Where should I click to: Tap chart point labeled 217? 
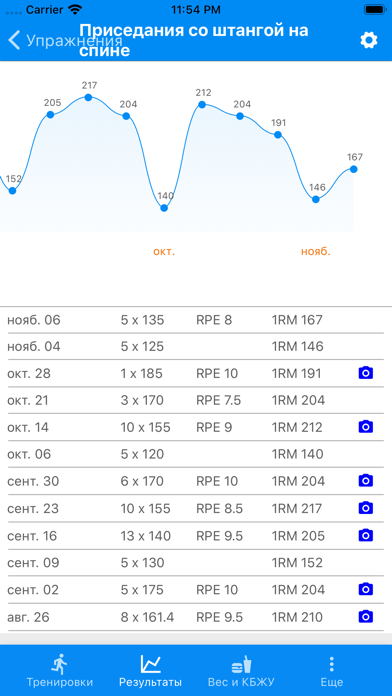pos(88,97)
